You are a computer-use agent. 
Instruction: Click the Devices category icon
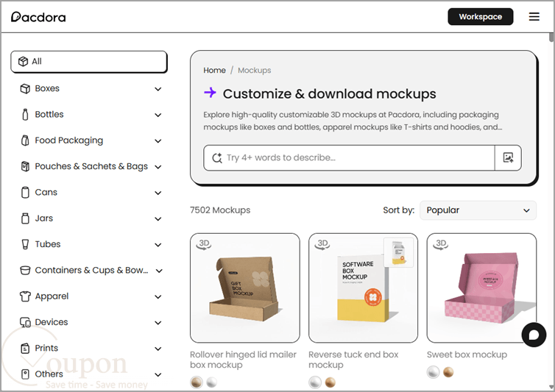point(25,322)
